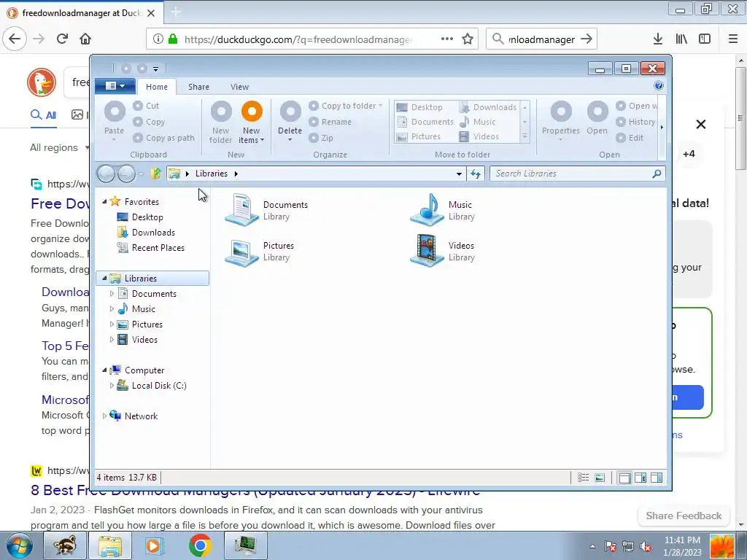Open the Explorer help icon
The image size is (747, 560).
659,86
